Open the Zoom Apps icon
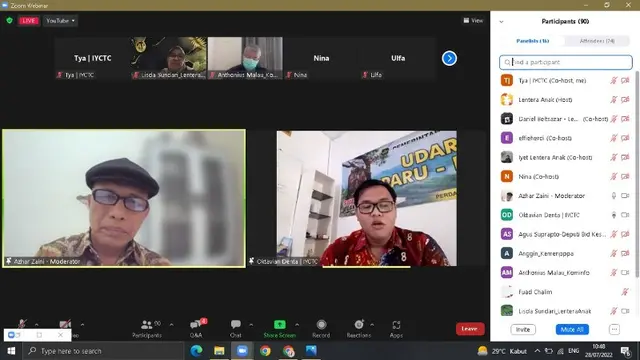The image size is (640, 360). click(396, 329)
